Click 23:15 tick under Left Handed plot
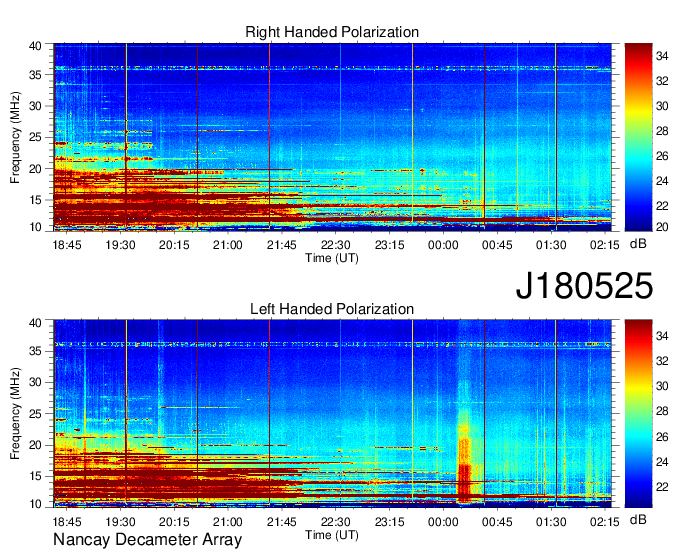Screen dimensions: 680x552 (x=389, y=522)
